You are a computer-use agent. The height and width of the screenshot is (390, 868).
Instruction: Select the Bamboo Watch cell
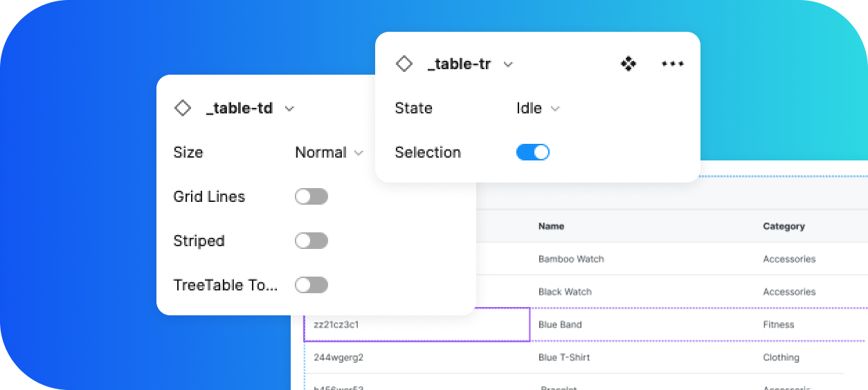pyautogui.click(x=571, y=259)
